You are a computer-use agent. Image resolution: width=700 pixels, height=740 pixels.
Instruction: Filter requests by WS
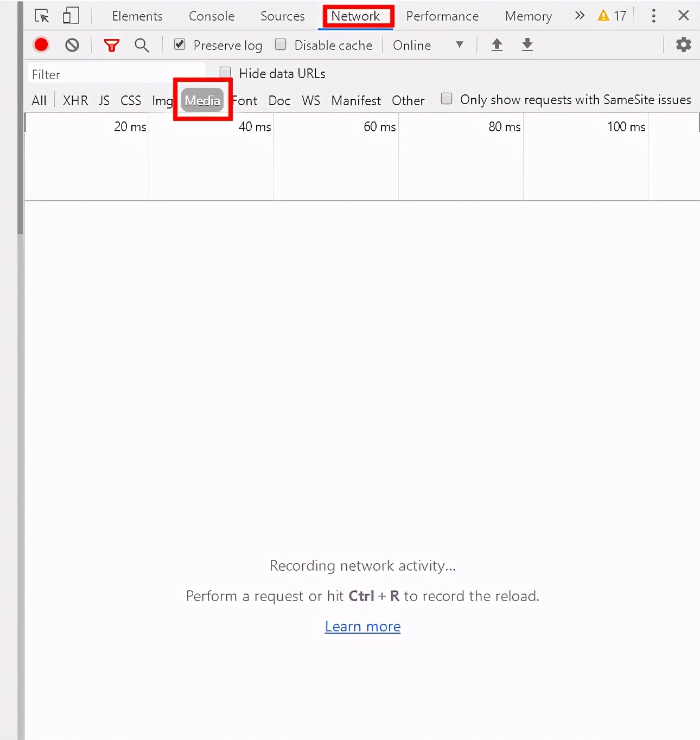pyautogui.click(x=311, y=100)
